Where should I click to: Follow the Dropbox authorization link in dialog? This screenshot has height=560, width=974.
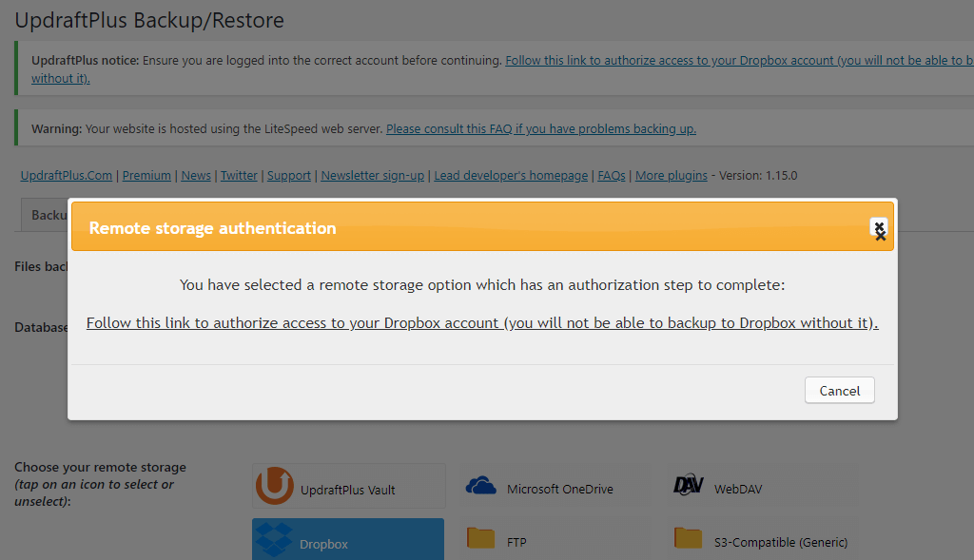coord(482,323)
